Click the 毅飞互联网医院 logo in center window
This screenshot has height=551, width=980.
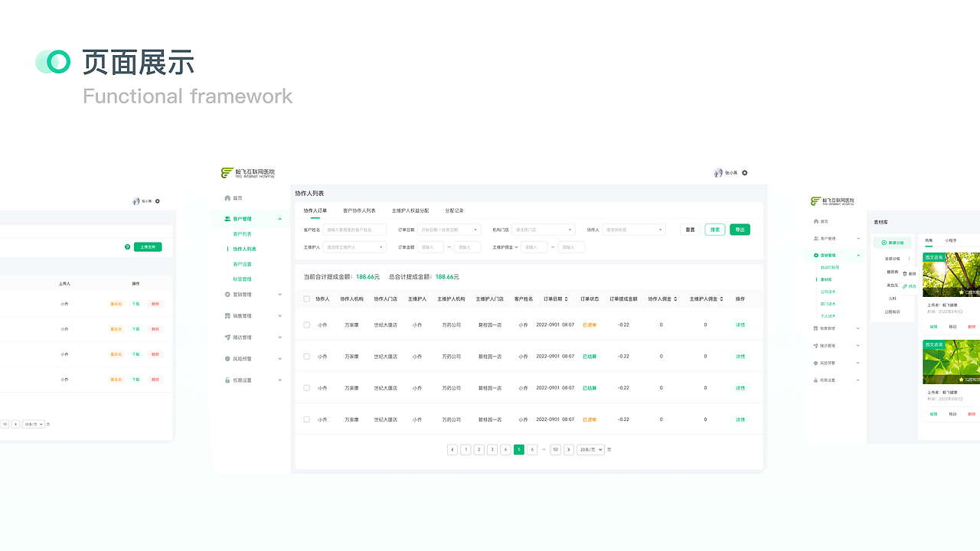[248, 173]
